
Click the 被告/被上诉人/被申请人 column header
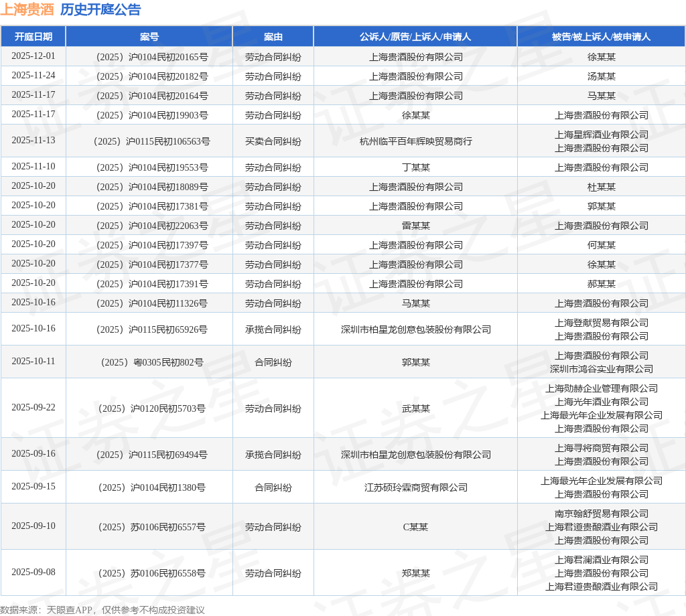[x=601, y=37]
